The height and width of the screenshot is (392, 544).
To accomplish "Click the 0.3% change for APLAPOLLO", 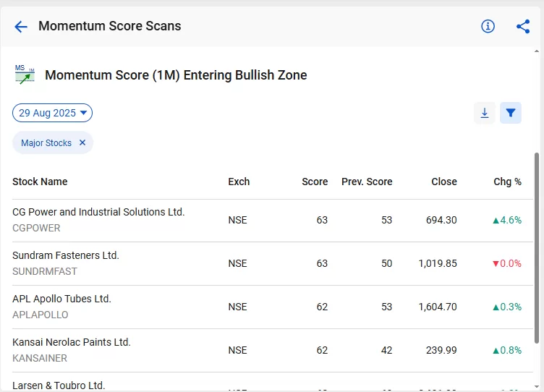I will (507, 307).
